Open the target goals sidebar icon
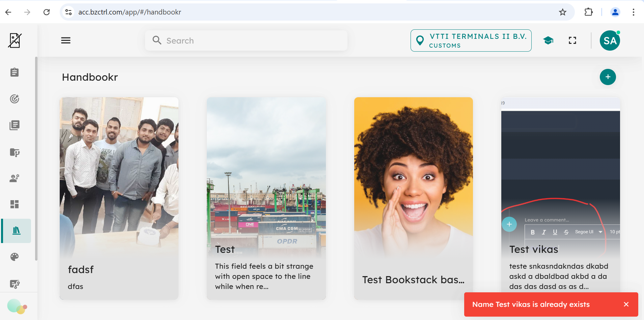The height and width of the screenshot is (320, 644). pyautogui.click(x=15, y=99)
